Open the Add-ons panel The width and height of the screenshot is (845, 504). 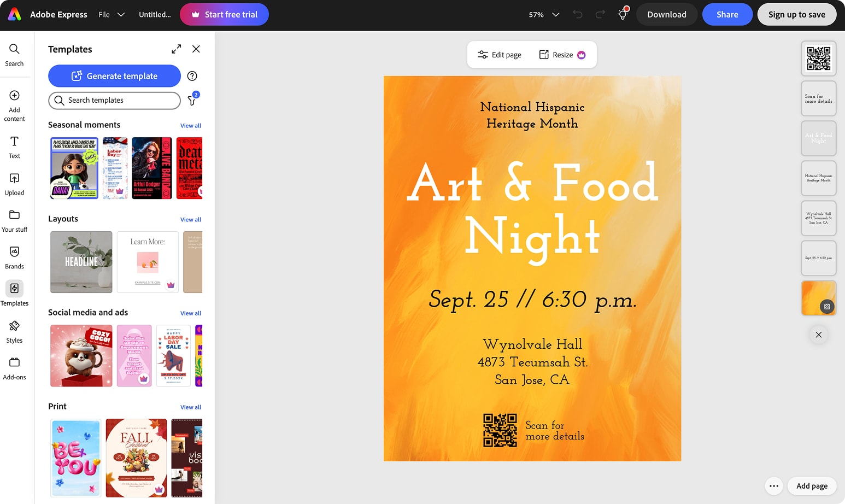coord(14,368)
